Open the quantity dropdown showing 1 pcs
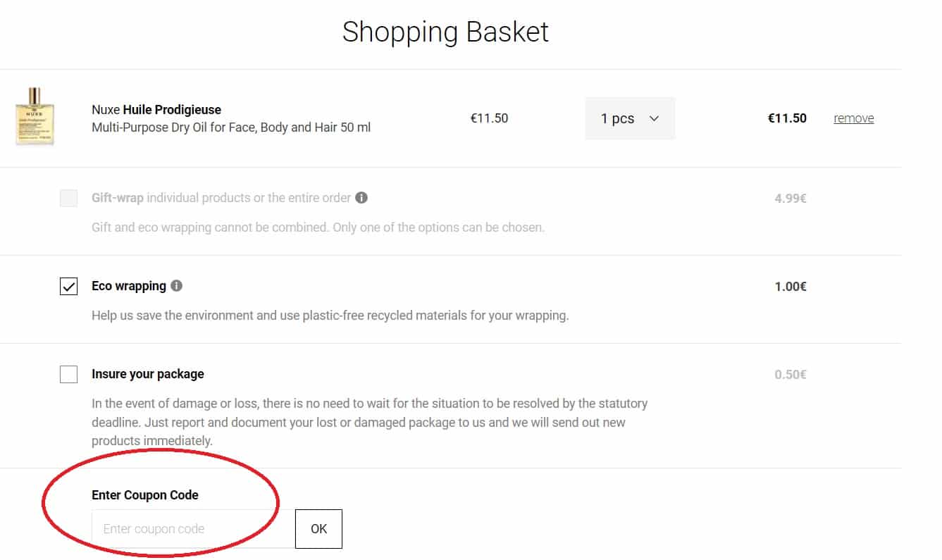The image size is (942, 560). [629, 118]
